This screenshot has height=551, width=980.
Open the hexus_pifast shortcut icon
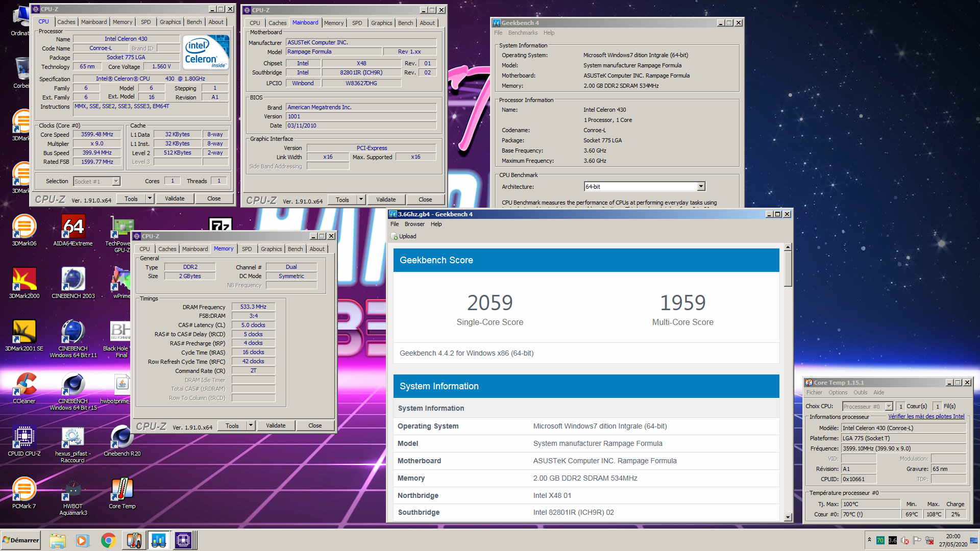pos(73,444)
